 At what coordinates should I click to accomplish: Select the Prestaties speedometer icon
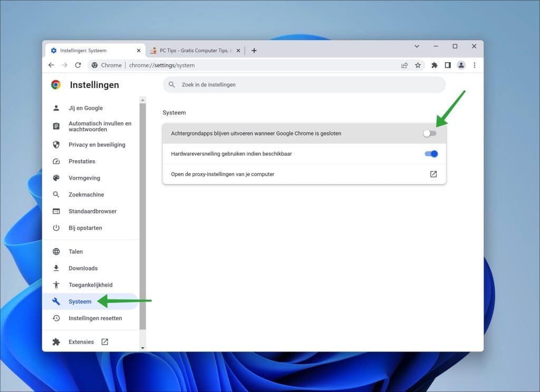coord(56,161)
